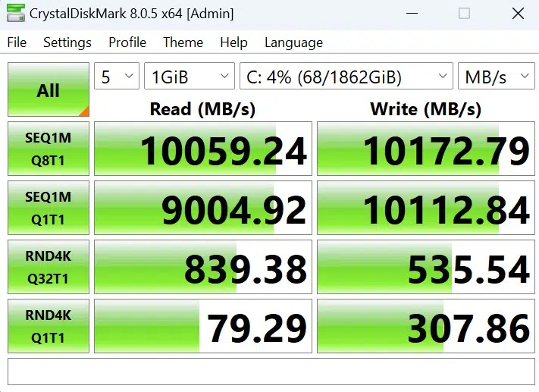Open the File menu
The width and height of the screenshot is (539, 392).
point(17,42)
